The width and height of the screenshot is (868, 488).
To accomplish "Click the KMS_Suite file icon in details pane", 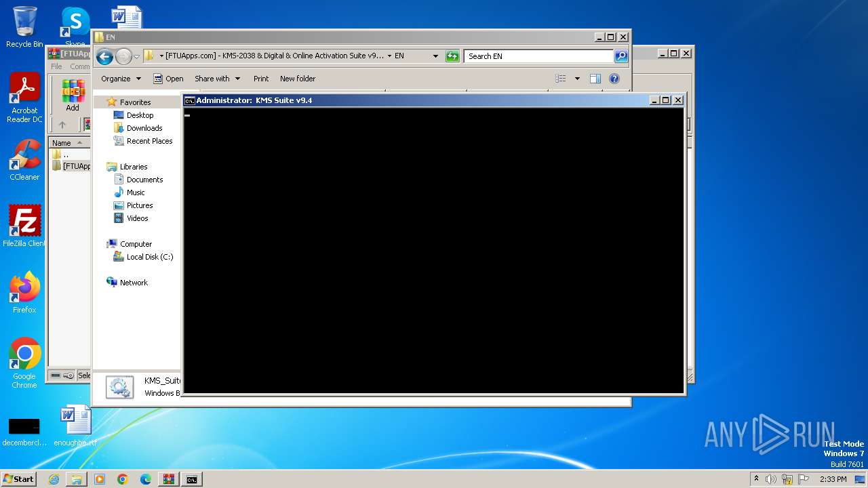I will pyautogui.click(x=120, y=387).
